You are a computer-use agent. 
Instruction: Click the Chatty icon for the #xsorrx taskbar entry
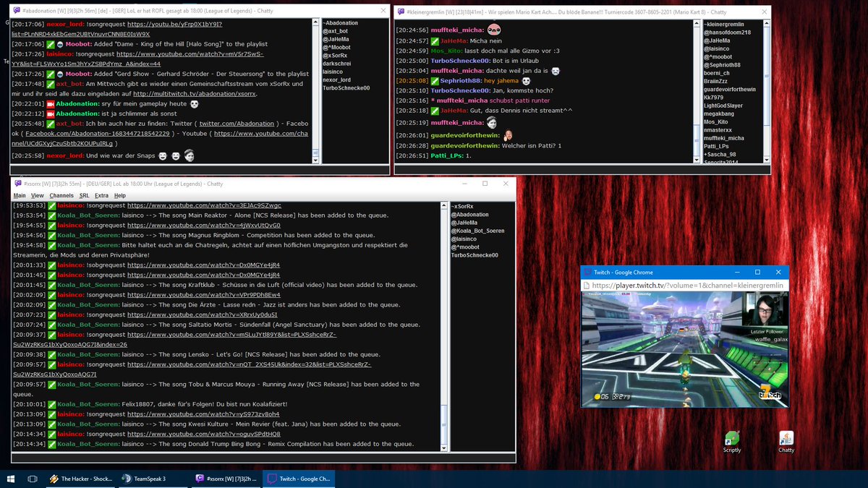(199, 479)
